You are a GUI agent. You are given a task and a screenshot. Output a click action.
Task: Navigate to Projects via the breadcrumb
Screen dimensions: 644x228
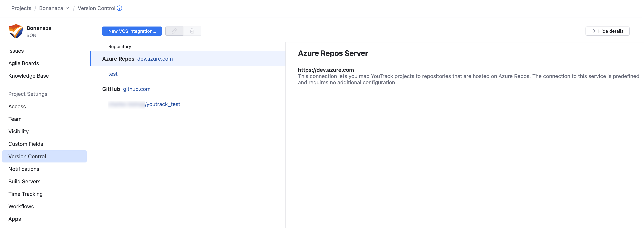pyautogui.click(x=21, y=8)
